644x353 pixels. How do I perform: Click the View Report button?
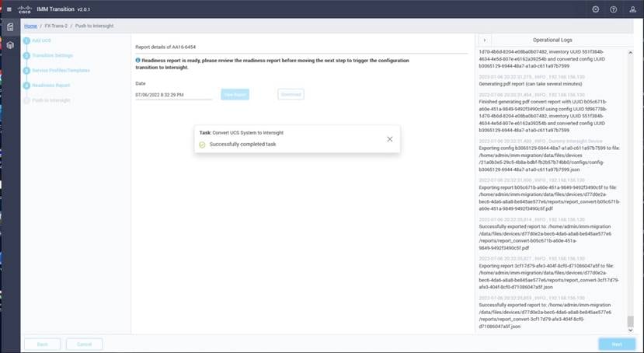click(x=235, y=95)
